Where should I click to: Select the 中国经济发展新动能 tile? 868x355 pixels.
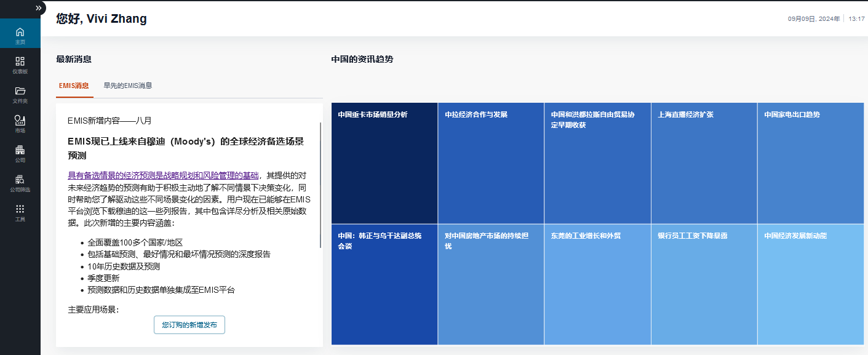pyautogui.click(x=810, y=284)
